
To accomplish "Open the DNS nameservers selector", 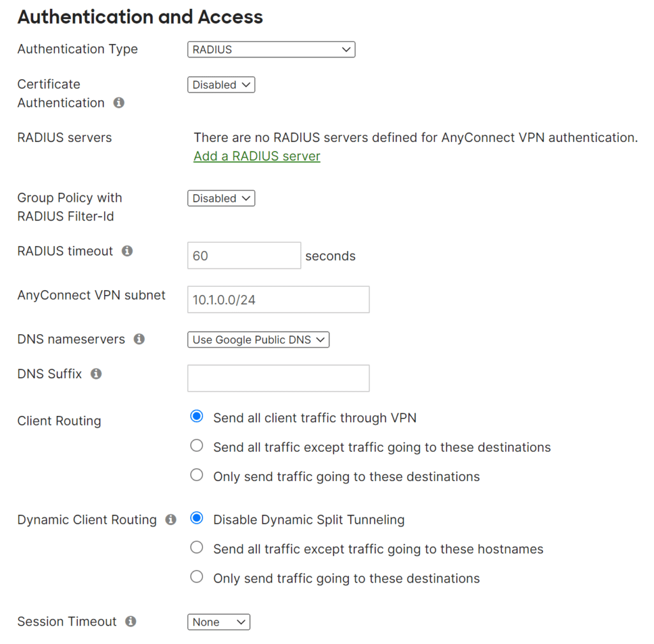I will coord(258,339).
